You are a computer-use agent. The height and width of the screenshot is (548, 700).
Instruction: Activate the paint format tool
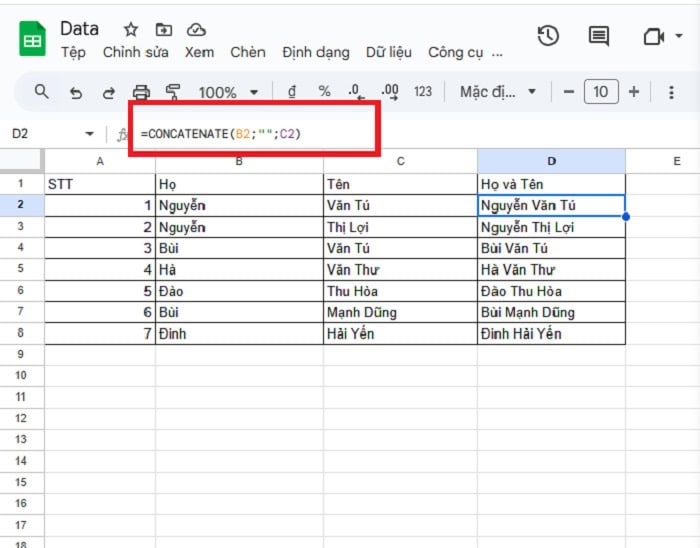click(173, 92)
